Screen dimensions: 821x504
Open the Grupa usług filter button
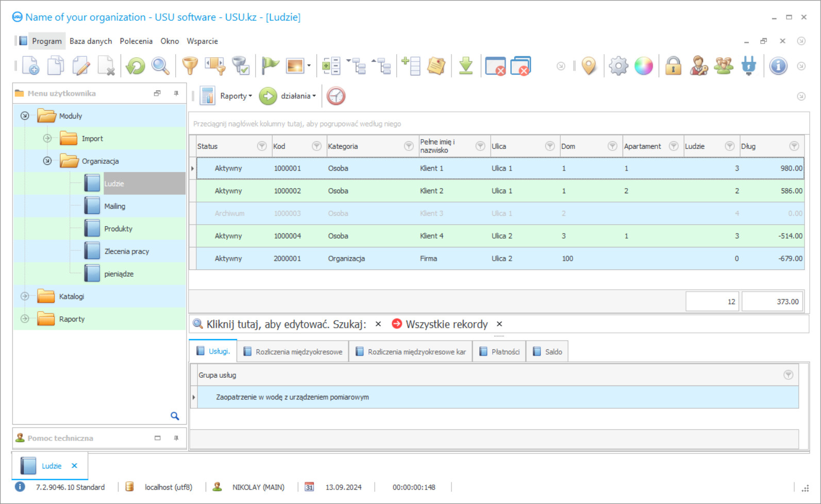click(x=789, y=375)
